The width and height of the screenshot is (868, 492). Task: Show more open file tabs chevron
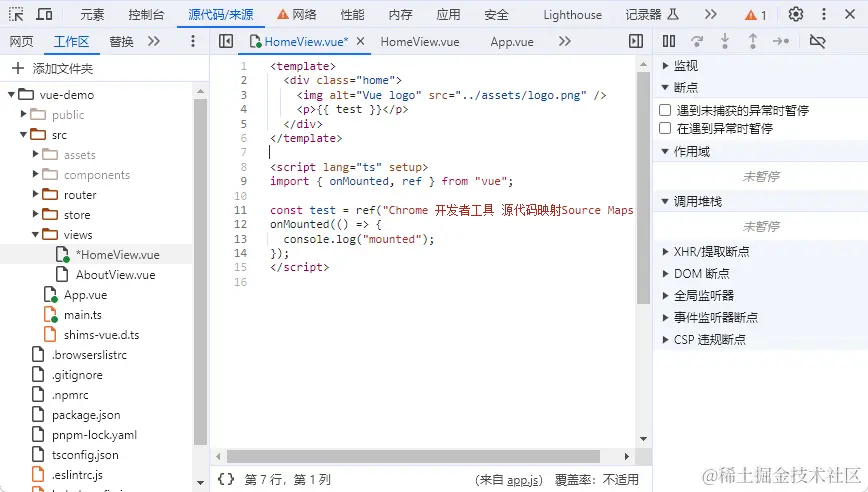[565, 41]
